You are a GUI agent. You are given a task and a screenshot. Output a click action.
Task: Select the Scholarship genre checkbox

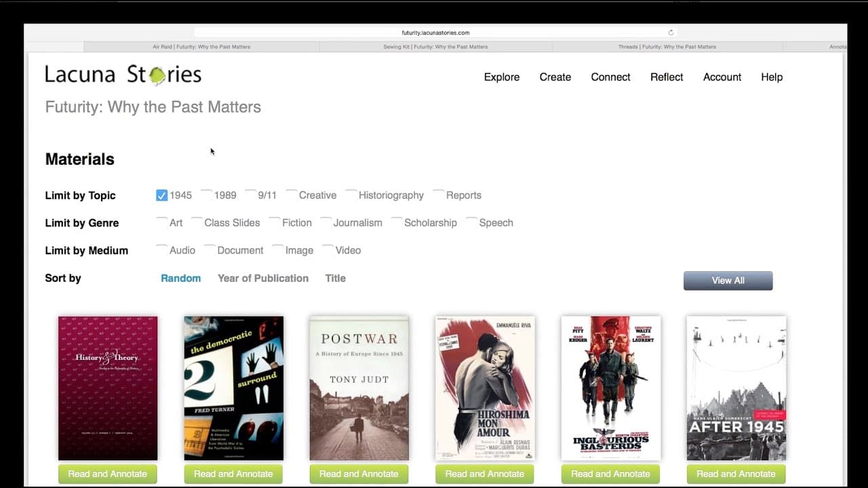pyautogui.click(x=397, y=222)
